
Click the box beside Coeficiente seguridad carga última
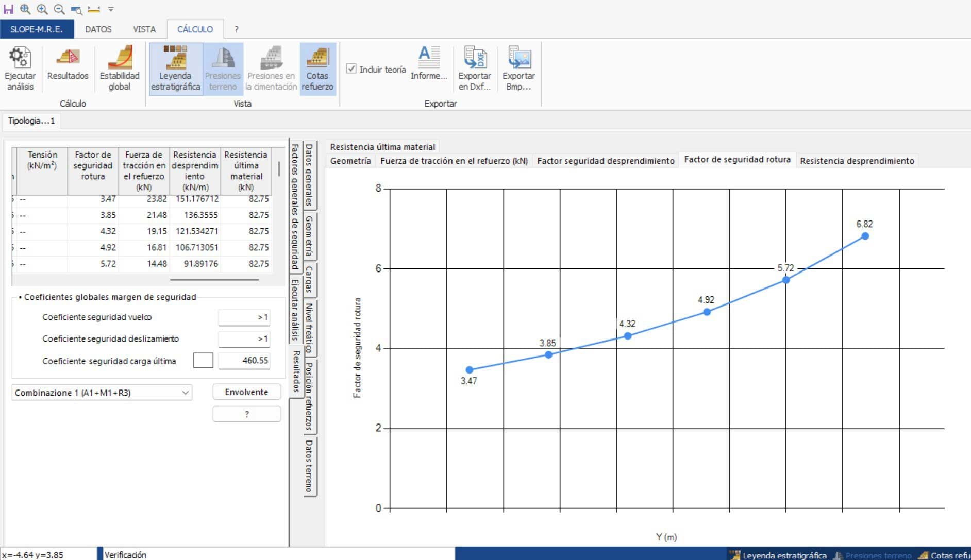click(203, 361)
